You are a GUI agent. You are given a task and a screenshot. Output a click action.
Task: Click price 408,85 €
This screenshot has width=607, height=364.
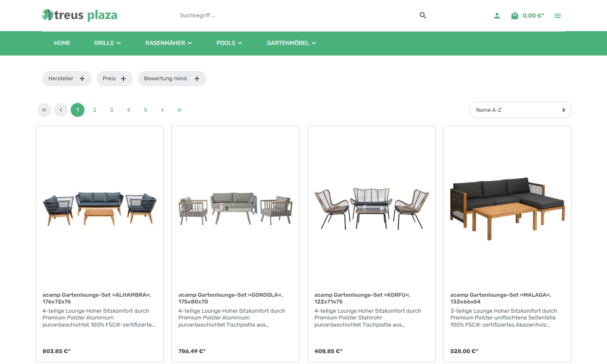coord(328,351)
